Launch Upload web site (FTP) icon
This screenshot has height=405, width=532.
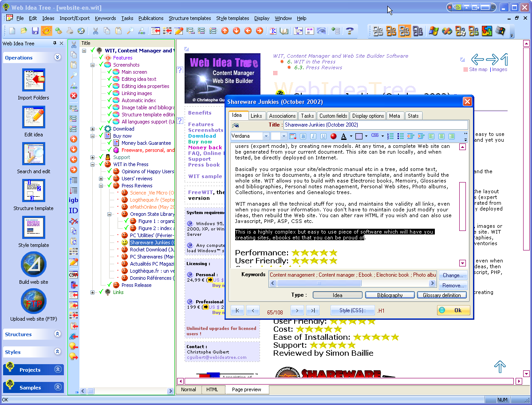tap(34, 302)
